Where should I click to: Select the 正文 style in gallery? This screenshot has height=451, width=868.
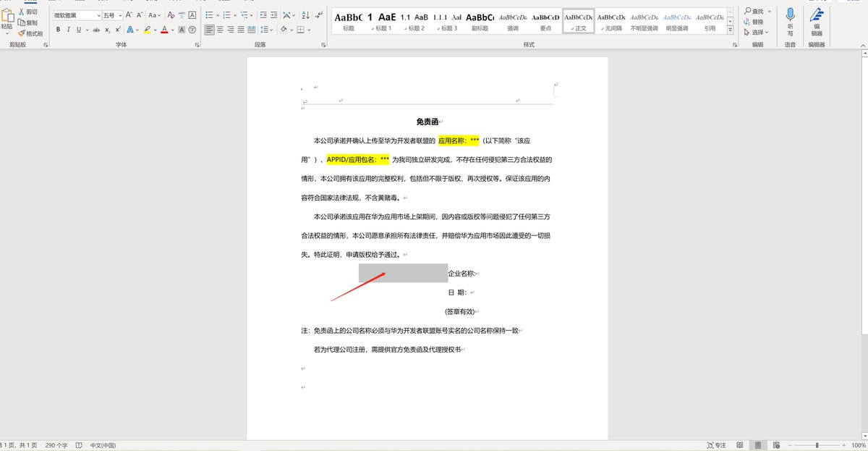pyautogui.click(x=578, y=21)
